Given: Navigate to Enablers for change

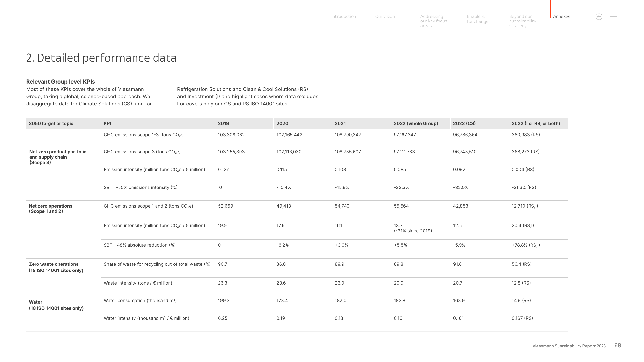Looking at the screenshot, I should [477, 19].
